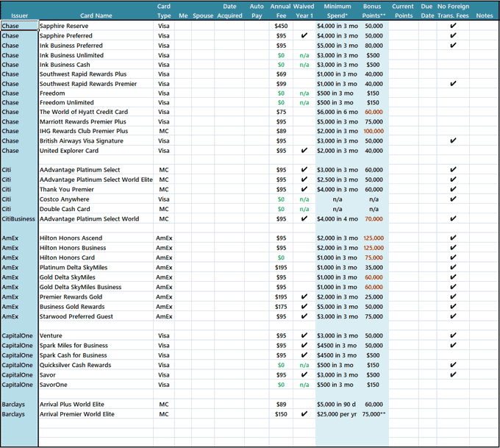This screenshot has width=500, height=448.
Task: Click the $25,000 per yr cell
Action: point(337,414)
